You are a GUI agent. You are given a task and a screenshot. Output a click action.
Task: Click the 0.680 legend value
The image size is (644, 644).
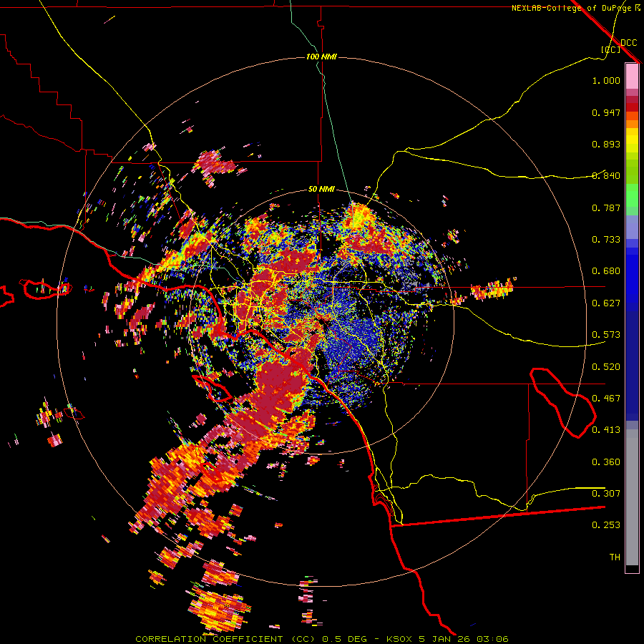click(606, 271)
